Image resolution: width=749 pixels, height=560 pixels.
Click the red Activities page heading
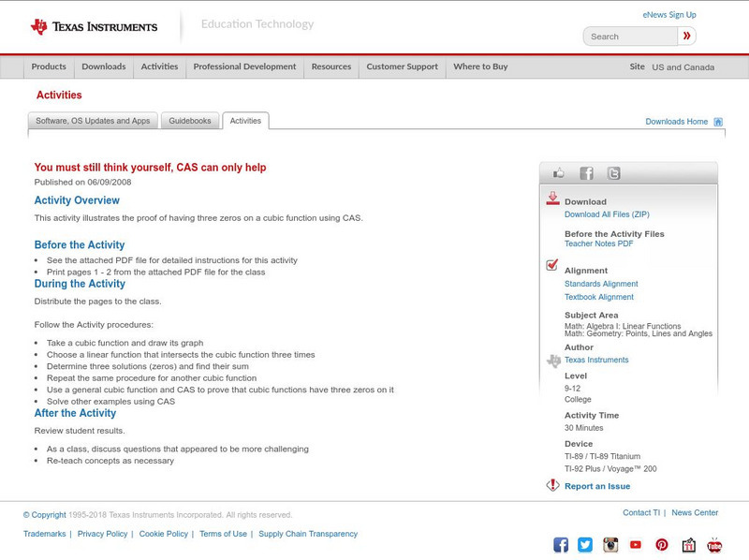coord(59,96)
